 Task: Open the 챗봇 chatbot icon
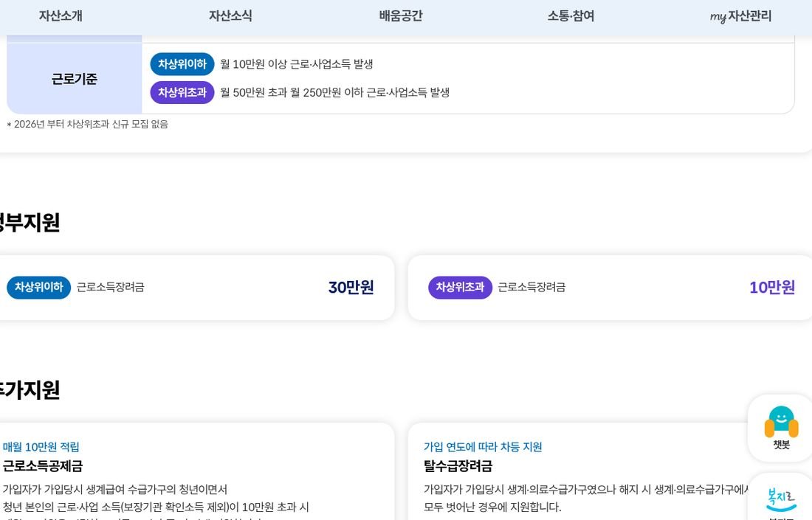(x=781, y=428)
